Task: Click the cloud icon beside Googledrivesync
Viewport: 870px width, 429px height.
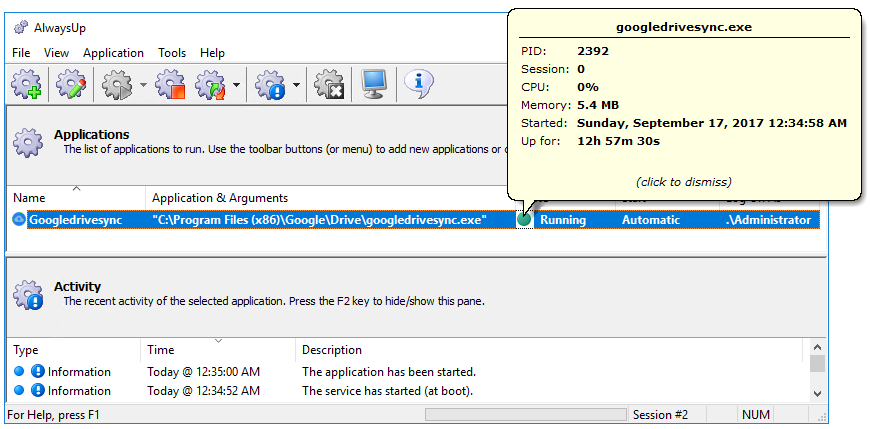Action: click(x=19, y=220)
